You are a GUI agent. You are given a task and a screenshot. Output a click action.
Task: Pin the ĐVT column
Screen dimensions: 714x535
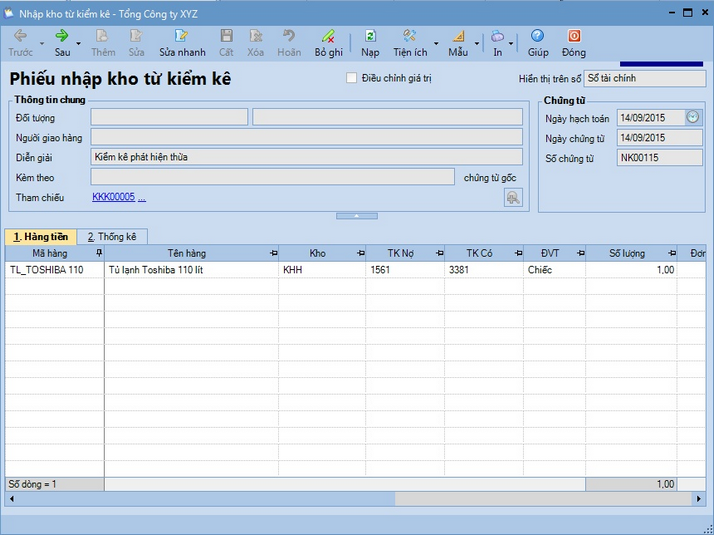point(581,253)
